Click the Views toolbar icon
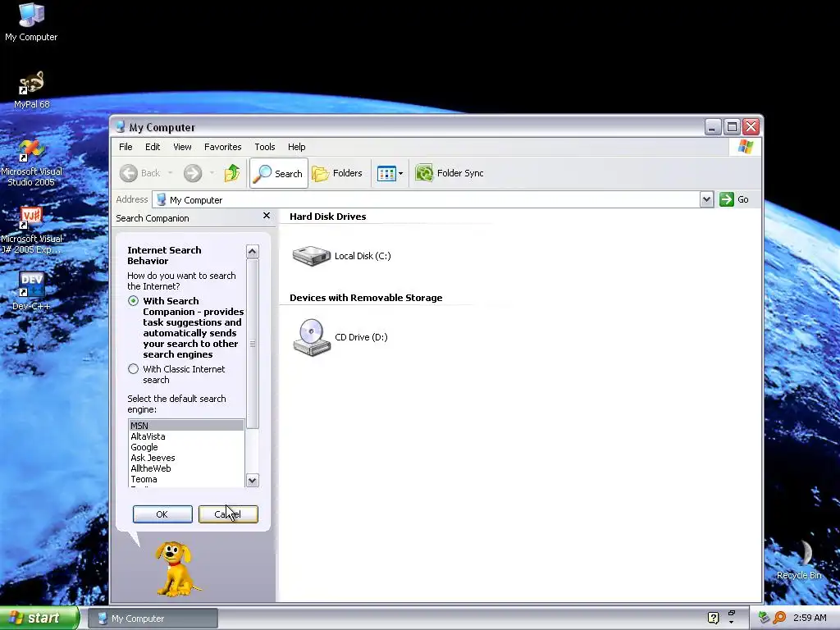This screenshot has width=840, height=630. (386, 173)
